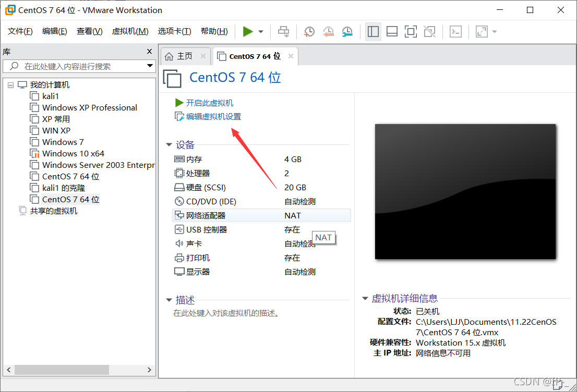Collapse the 我的计算机 tree node
The image size is (577, 392).
[10, 85]
